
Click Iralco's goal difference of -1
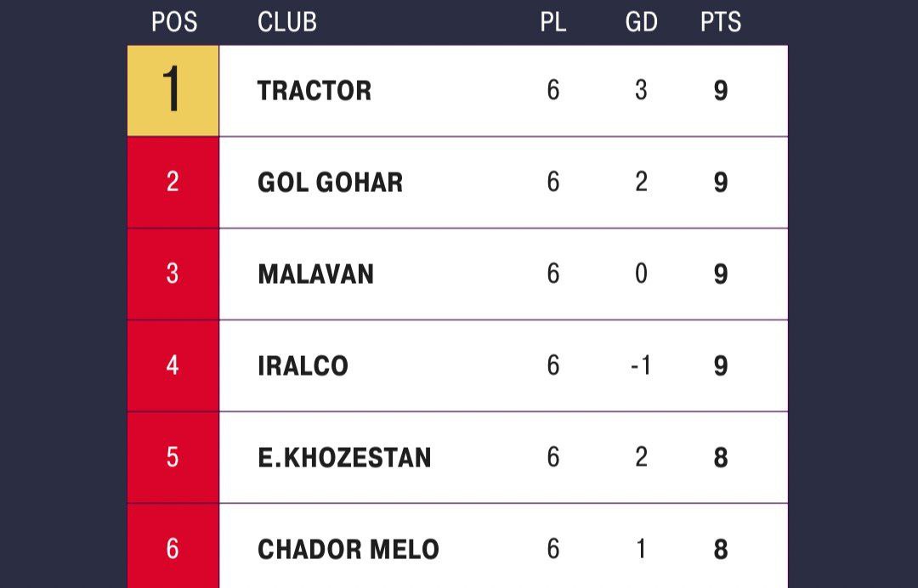(640, 366)
